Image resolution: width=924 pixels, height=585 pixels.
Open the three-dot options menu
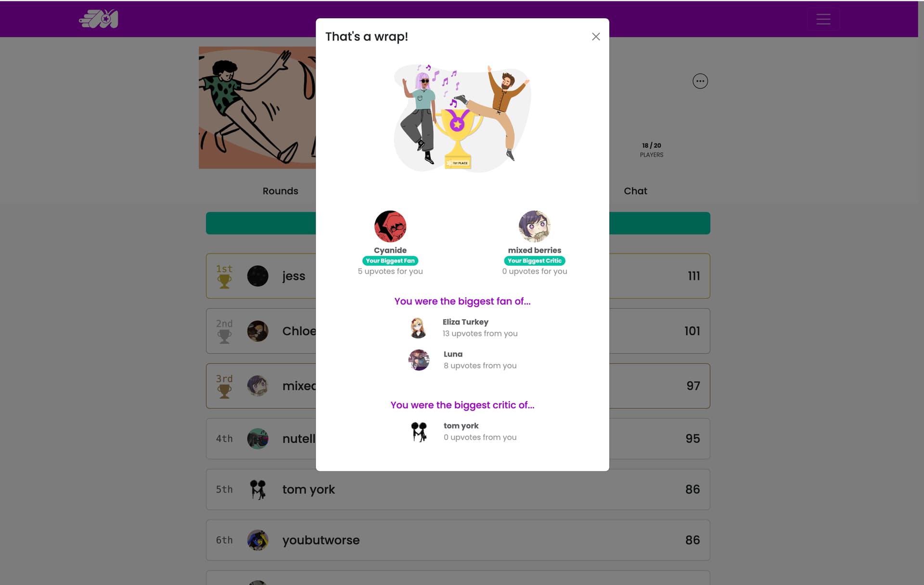tap(700, 81)
